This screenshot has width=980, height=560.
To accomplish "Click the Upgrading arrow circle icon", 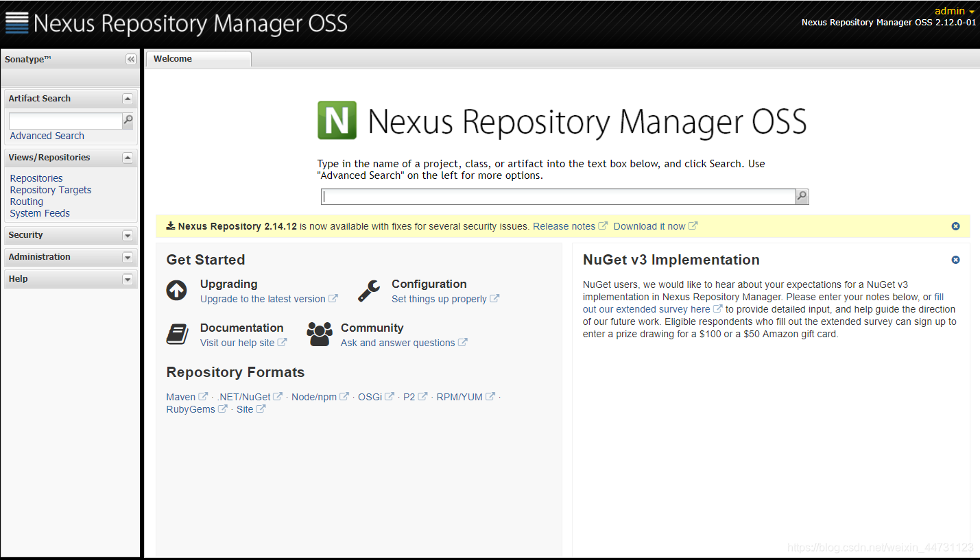I will pyautogui.click(x=177, y=291).
